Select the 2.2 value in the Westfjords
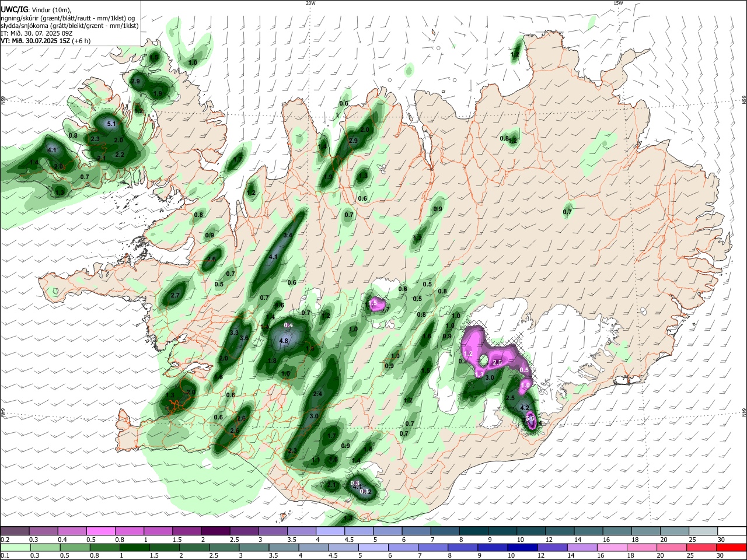 pos(120,155)
